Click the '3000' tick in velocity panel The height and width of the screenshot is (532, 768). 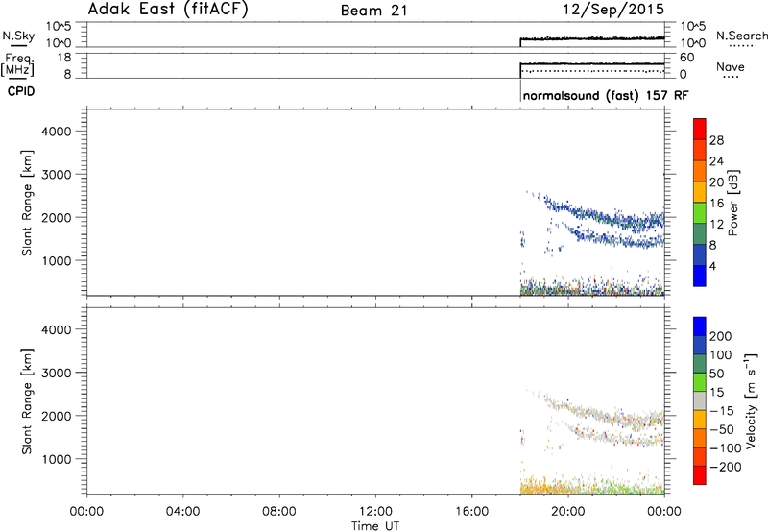tap(56, 373)
